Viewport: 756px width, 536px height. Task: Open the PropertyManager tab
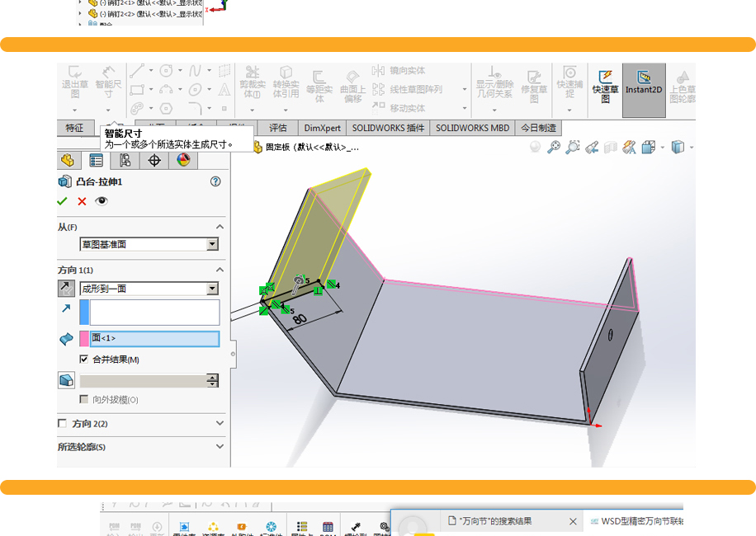click(x=96, y=160)
